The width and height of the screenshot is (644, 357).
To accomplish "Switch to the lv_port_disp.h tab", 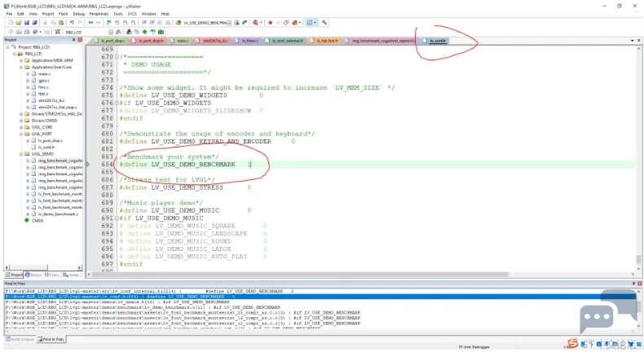I will (x=148, y=41).
